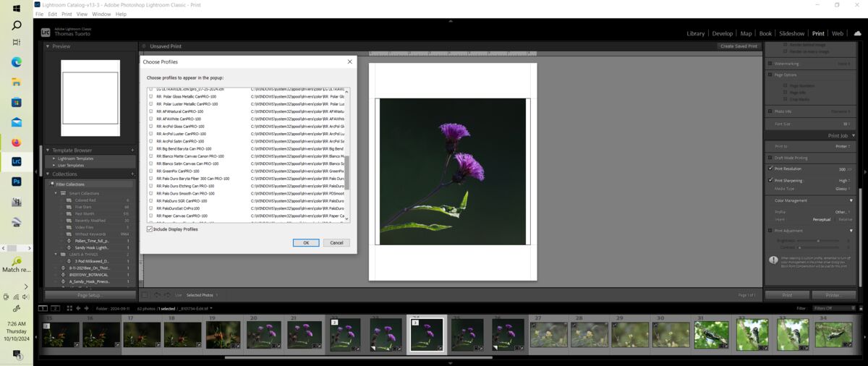Viewport: 868px width, 366px height.
Task: Go back with the filmstrip left arrow
Action: point(79,308)
